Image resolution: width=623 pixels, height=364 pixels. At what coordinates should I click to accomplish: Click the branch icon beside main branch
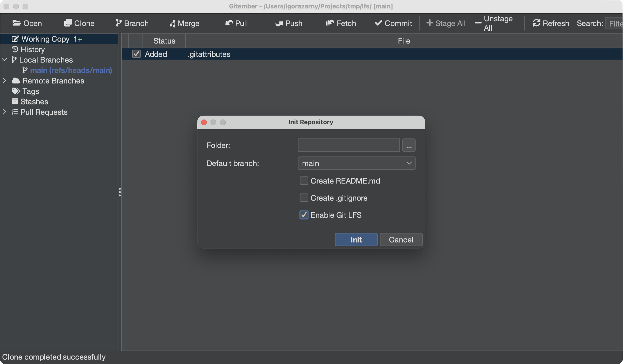(25, 70)
